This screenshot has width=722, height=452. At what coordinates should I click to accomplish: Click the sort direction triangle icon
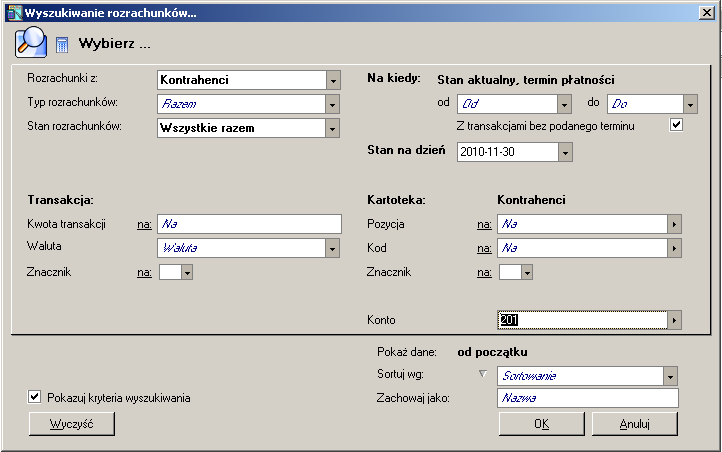pos(483,375)
